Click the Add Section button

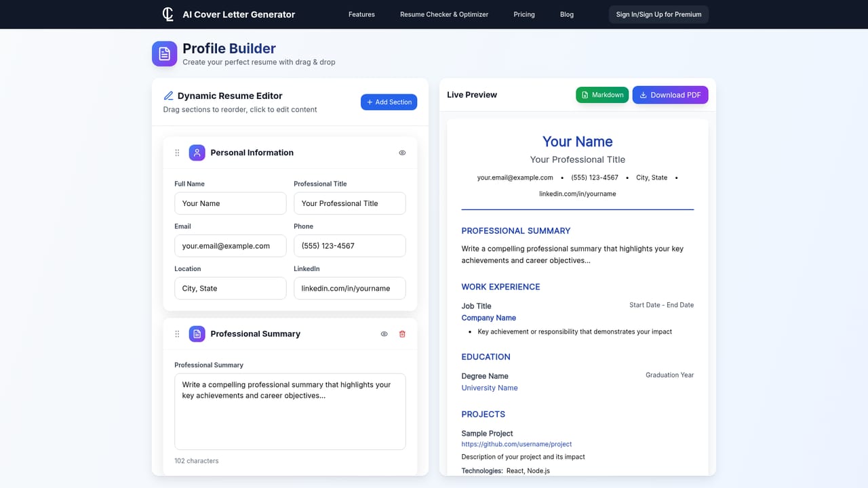click(389, 102)
